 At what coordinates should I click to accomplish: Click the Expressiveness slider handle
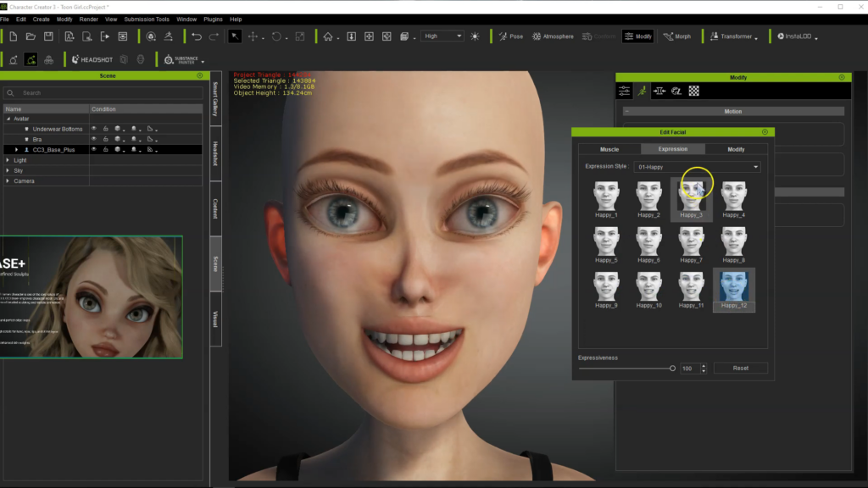(672, 368)
